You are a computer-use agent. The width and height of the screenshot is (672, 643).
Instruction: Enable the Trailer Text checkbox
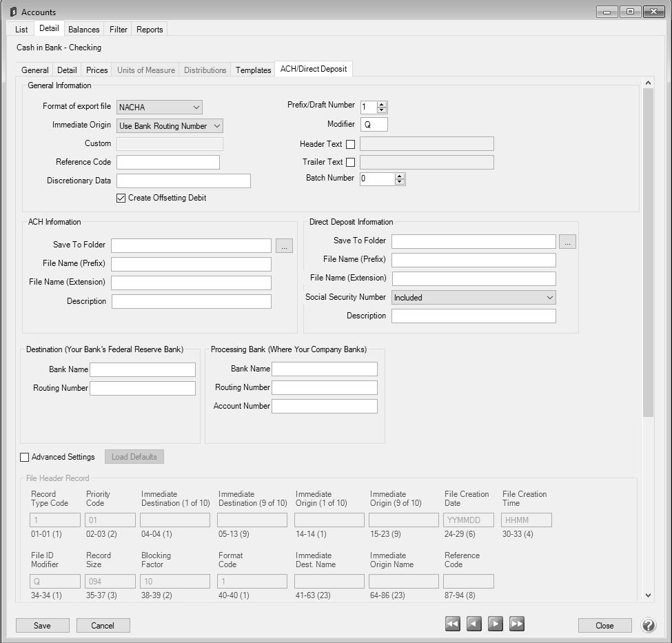tap(351, 163)
